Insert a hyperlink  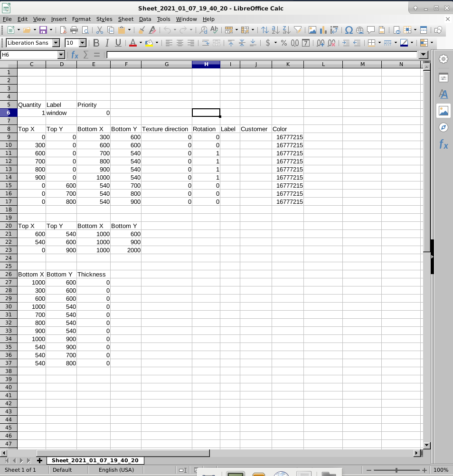pos(360,30)
